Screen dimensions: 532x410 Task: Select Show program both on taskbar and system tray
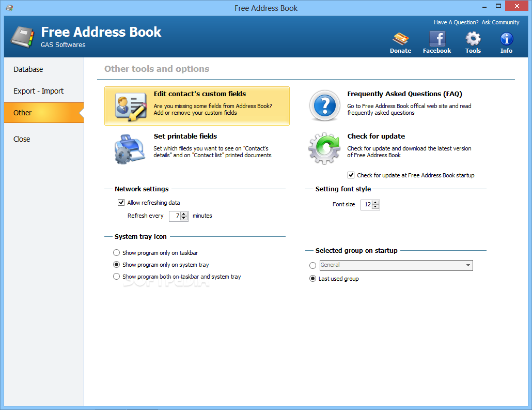point(116,277)
